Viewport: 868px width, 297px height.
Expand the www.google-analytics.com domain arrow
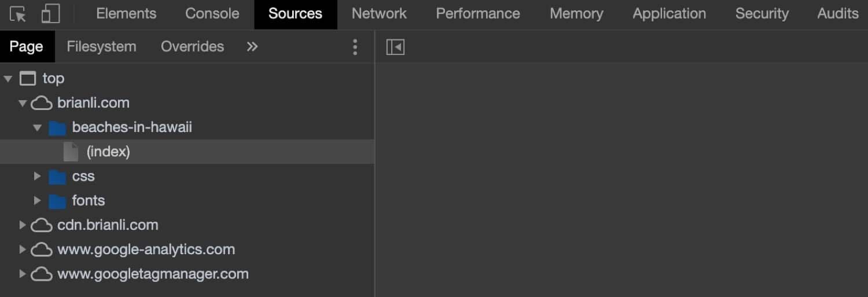[23, 250]
